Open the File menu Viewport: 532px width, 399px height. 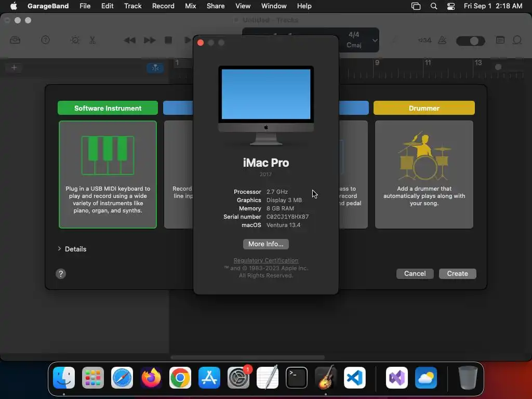click(85, 6)
